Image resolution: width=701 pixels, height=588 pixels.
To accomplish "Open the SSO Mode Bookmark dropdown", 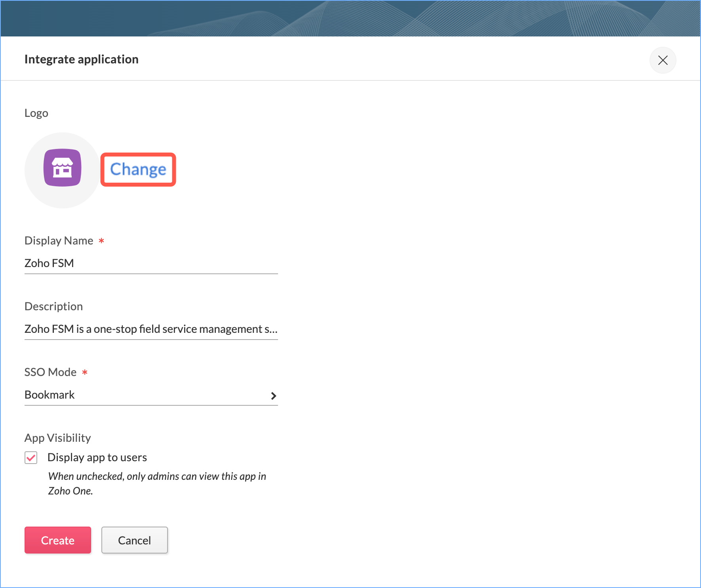I will click(151, 395).
